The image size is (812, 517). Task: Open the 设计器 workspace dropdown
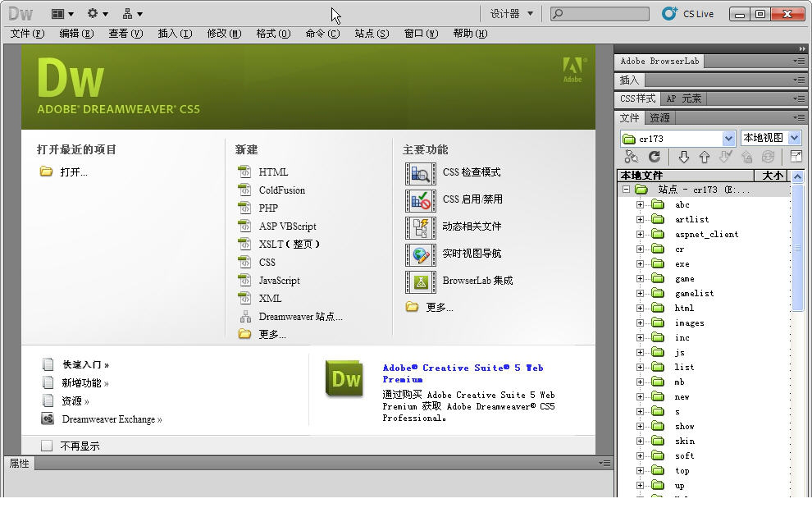tap(512, 13)
